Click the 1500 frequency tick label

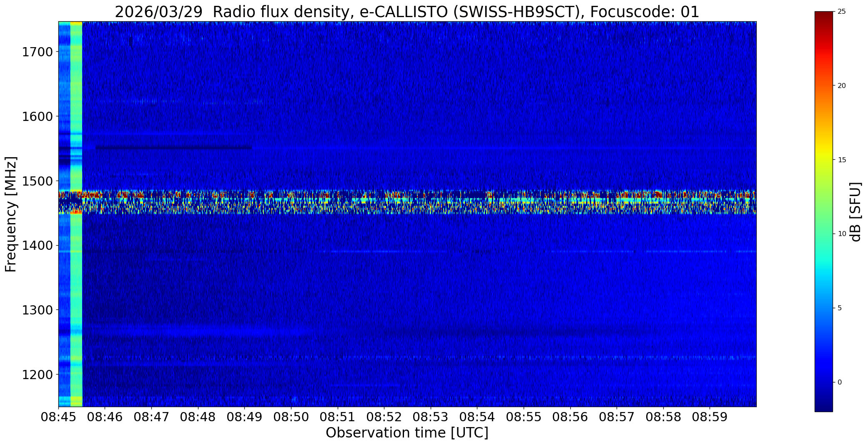pos(37,181)
